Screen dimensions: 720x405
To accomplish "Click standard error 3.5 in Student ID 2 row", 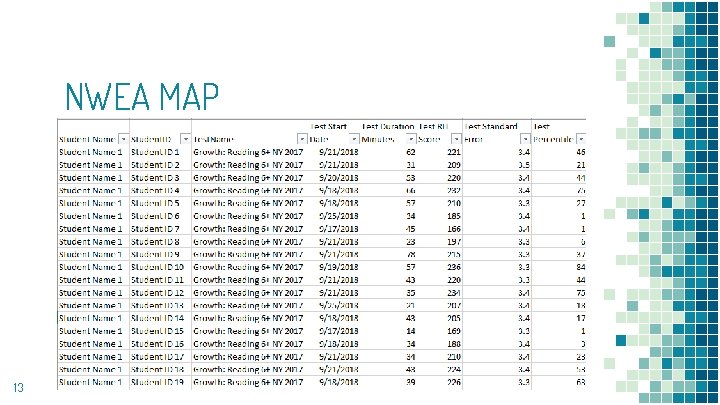I will (524, 165).
